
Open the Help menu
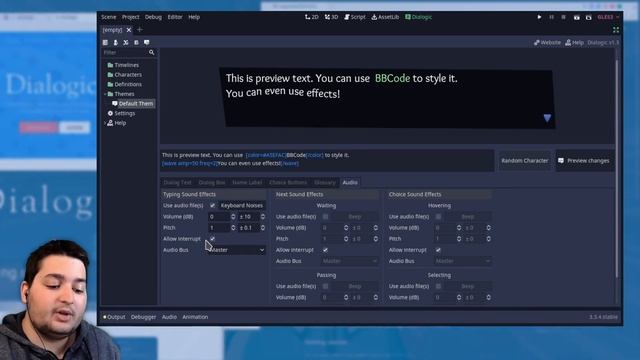click(194, 17)
